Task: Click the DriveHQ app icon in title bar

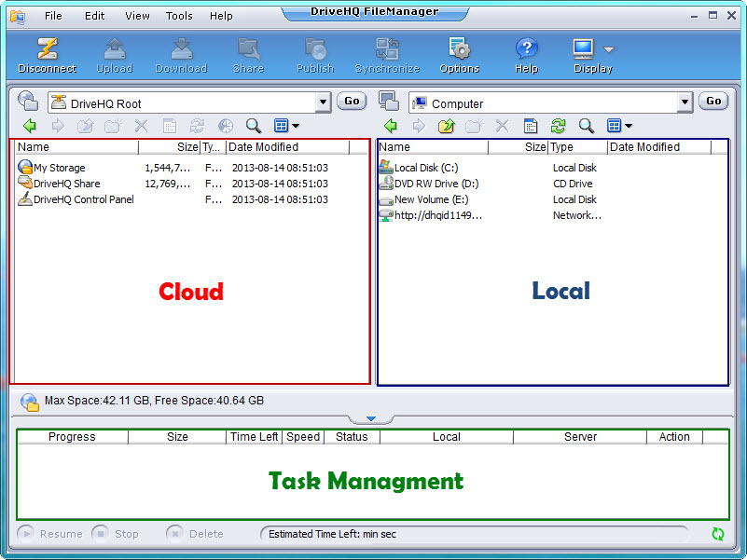Action: coord(18,17)
